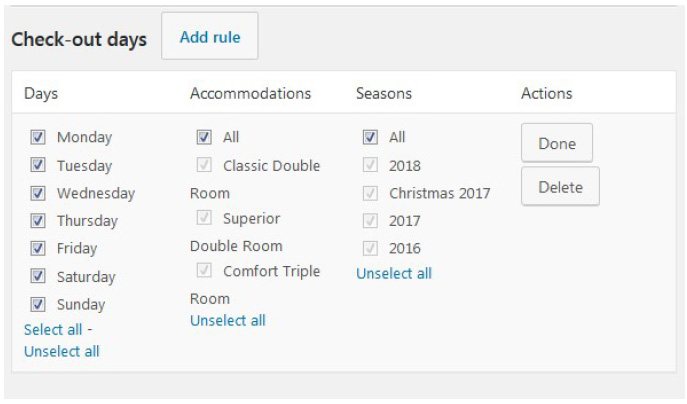Viewport: 687px width, 404px height.
Task: Uncheck the Wednesday day option
Action: (38, 193)
